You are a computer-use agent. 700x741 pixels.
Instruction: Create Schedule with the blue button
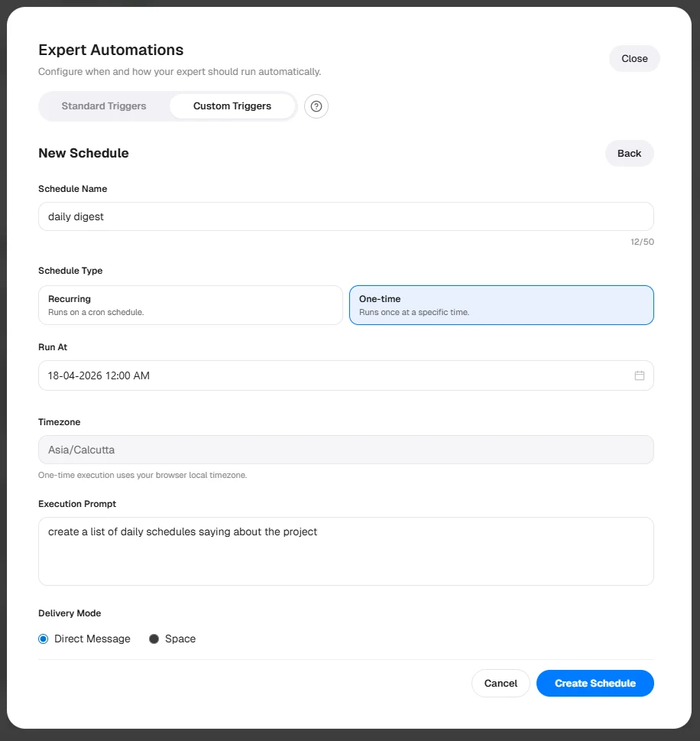[x=595, y=684]
